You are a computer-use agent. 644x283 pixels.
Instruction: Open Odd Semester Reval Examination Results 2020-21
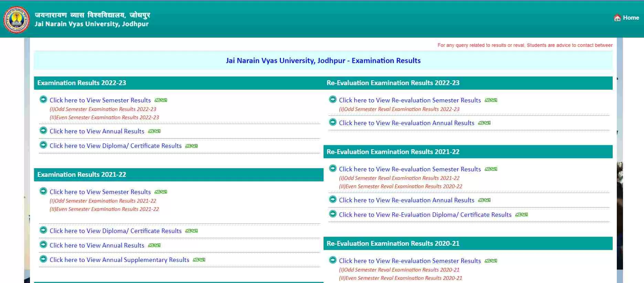399,270
